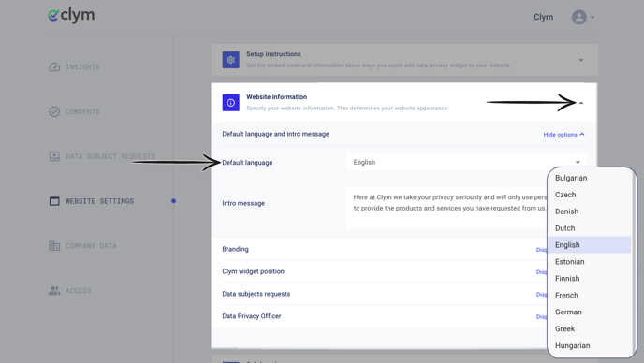Click Hide options link
Image resolution: width=644 pixels, height=363 pixels.
[563, 135]
